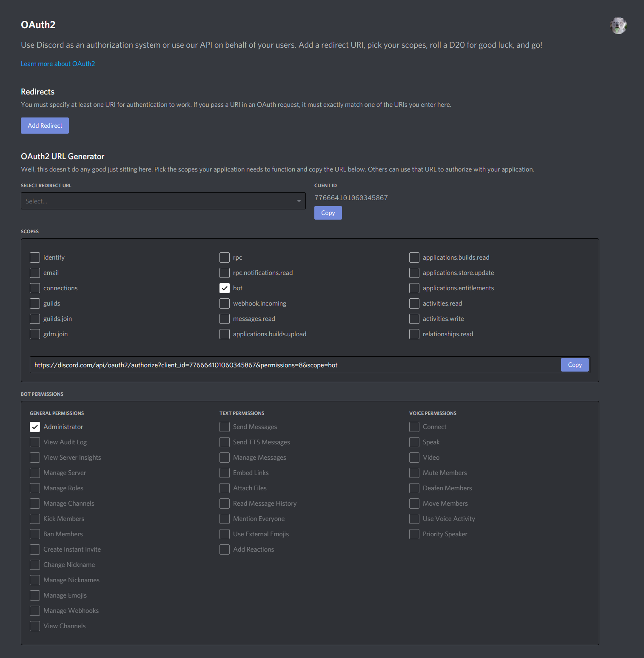Enable Mute Members permission

pos(414,473)
